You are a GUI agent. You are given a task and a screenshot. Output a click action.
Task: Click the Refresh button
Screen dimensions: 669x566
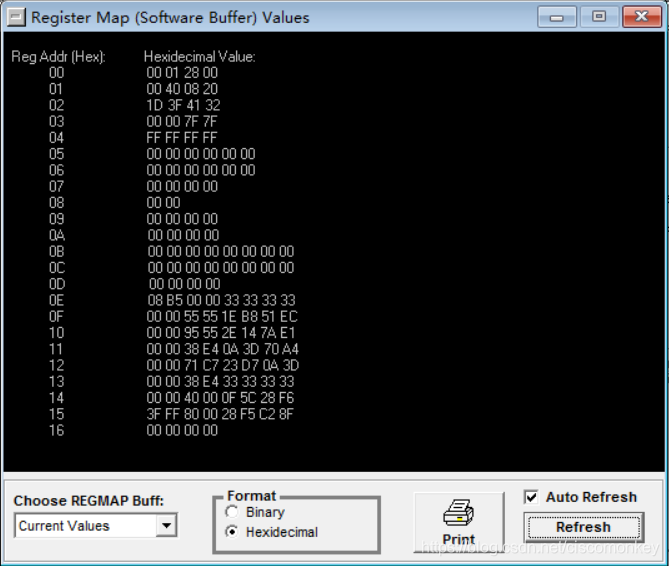click(x=583, y=527)
